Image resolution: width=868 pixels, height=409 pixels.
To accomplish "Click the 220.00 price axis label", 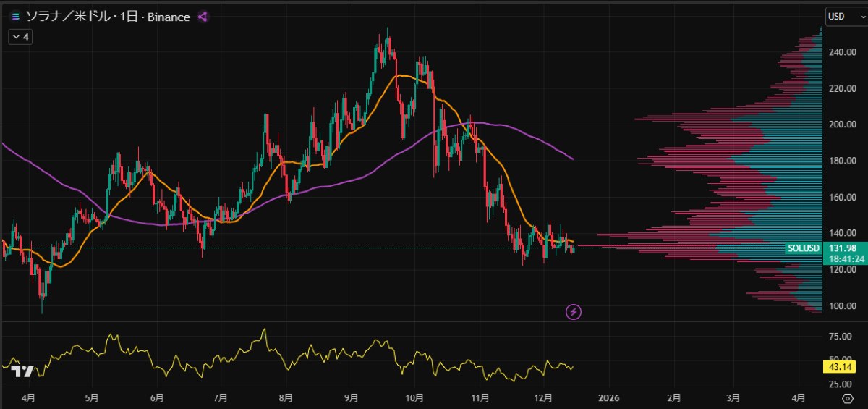I will coord(843,88).
